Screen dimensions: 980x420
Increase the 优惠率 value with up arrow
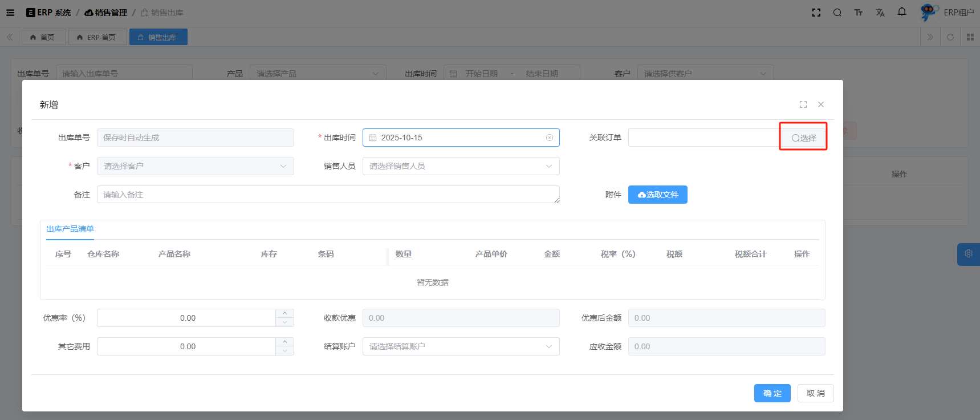click(x=284, y=313)
